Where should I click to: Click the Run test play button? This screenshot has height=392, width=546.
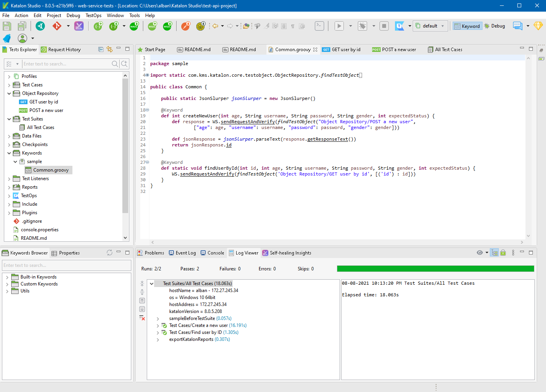click(339, 26)
